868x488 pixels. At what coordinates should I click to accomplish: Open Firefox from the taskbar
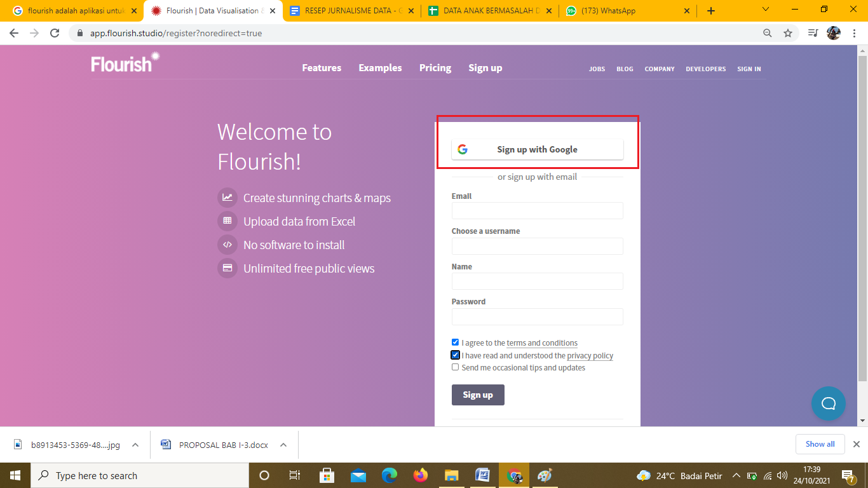coord(421,475)
